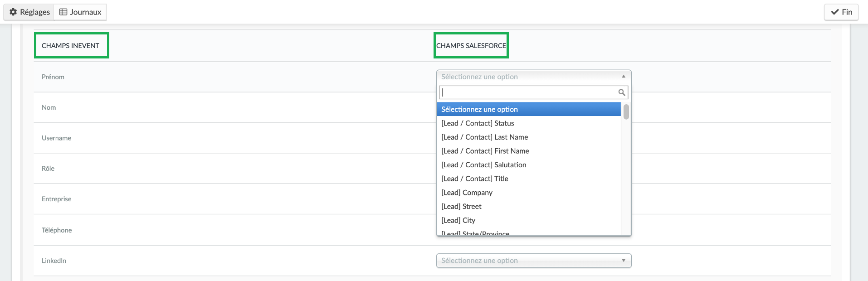Click the 'CHAMPS SALESFORCE' column header
Image resolution: width=868 pixels, height=281 pixels.
point(471,46)
